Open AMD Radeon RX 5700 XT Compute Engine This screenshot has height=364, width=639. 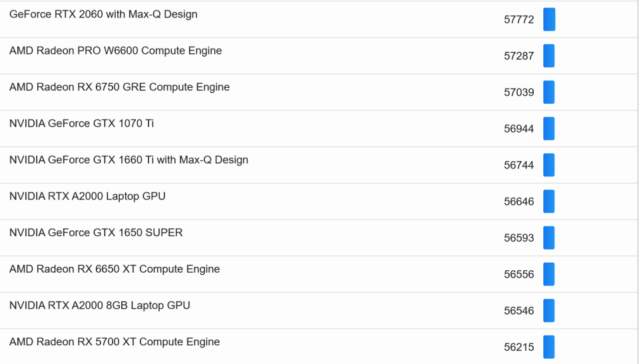pos(114,342)
